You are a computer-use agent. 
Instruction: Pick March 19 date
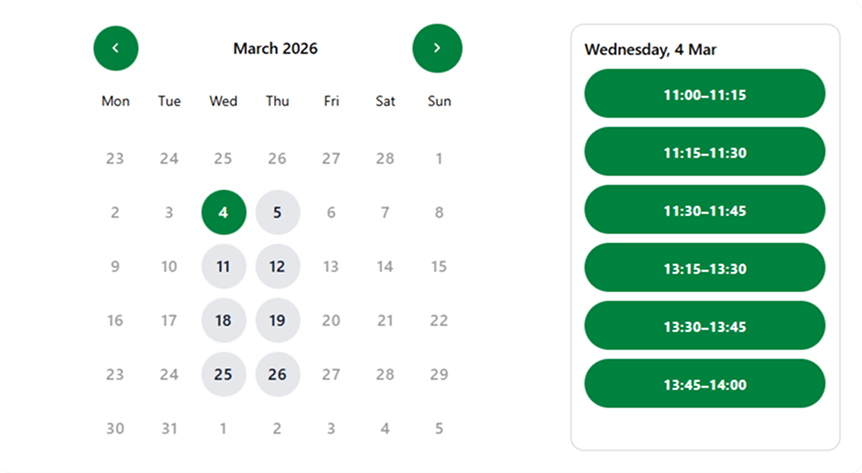278,320
